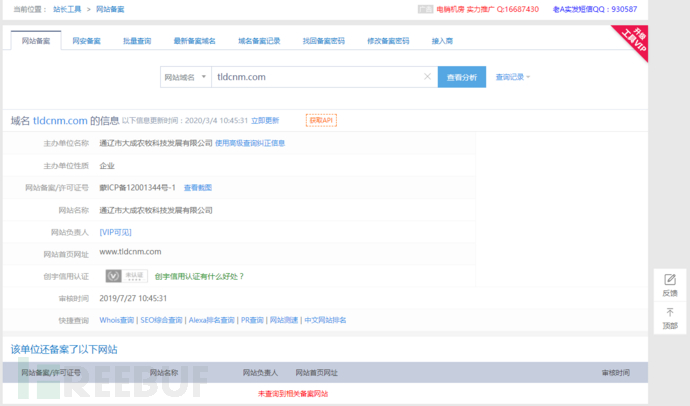Go to 网站备案 breadcrumb link

click(x=110, y=9)
